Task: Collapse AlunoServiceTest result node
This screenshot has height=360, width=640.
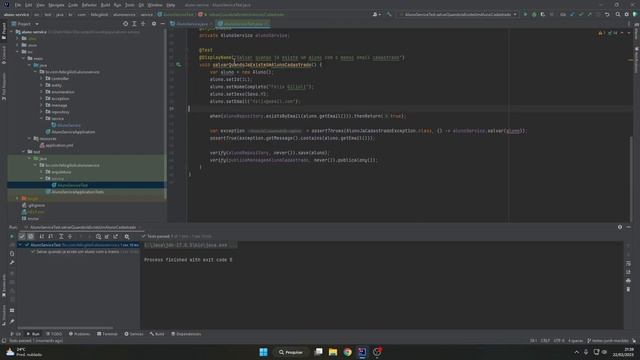Action: (x=20, y=245)
